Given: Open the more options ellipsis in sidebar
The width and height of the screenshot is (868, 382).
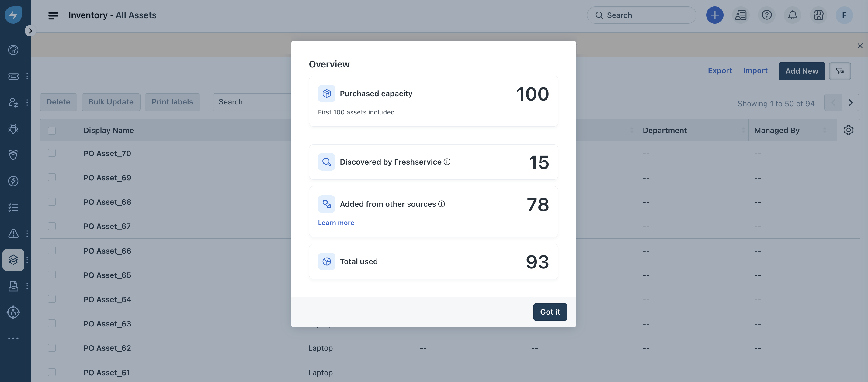Looking at the screenshot, I should (x=13, y=338).
